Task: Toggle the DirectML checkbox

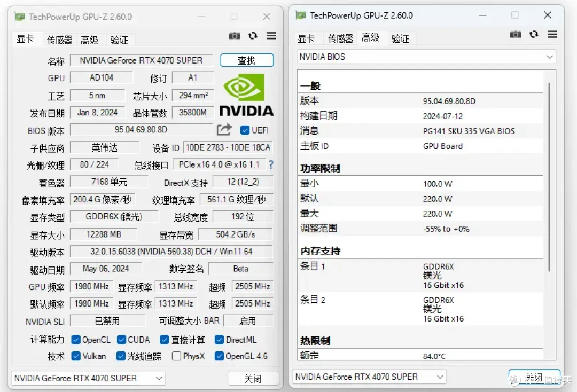Action: (x=220, y=340)
